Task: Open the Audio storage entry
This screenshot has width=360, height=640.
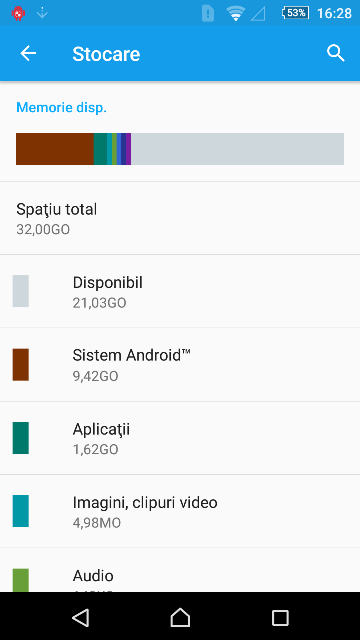Action: tap(180, 570)
